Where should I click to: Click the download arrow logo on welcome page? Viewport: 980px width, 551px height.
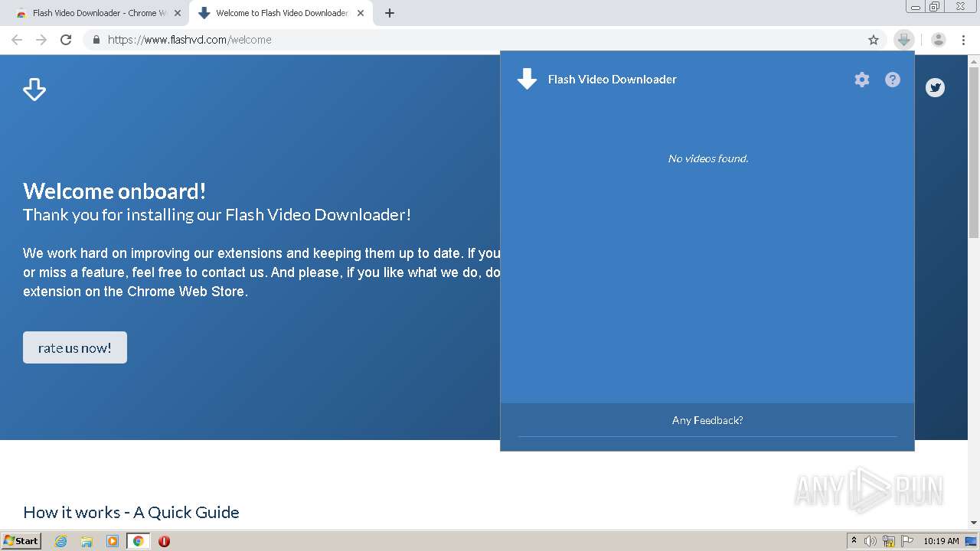(x=34, y=90)
